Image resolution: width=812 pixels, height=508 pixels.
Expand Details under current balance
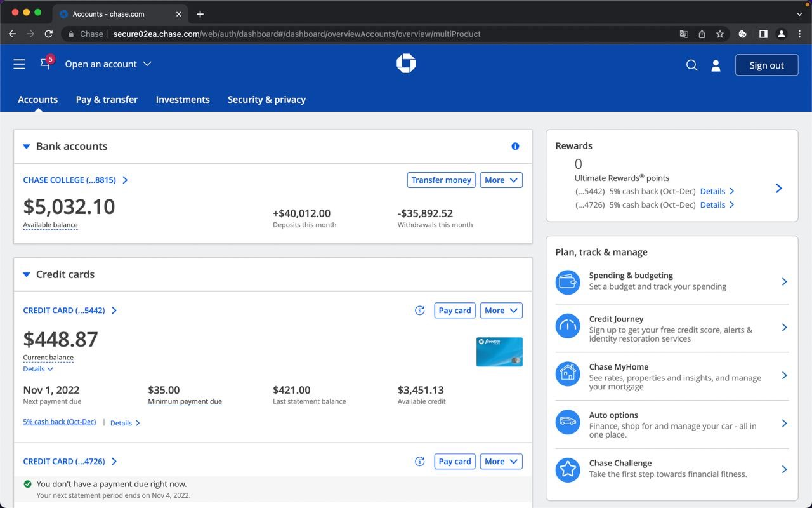[x=38, y=369]
